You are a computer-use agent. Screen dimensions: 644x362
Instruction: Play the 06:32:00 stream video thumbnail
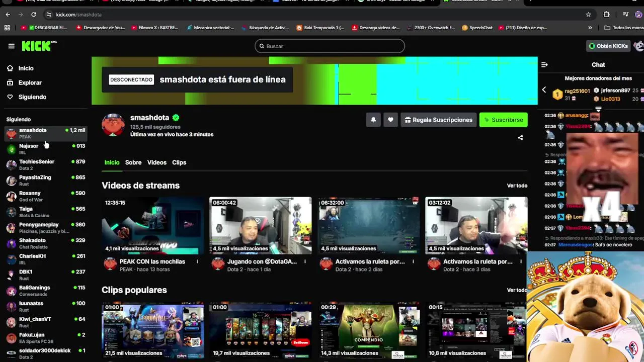click(x=369, y=226)
